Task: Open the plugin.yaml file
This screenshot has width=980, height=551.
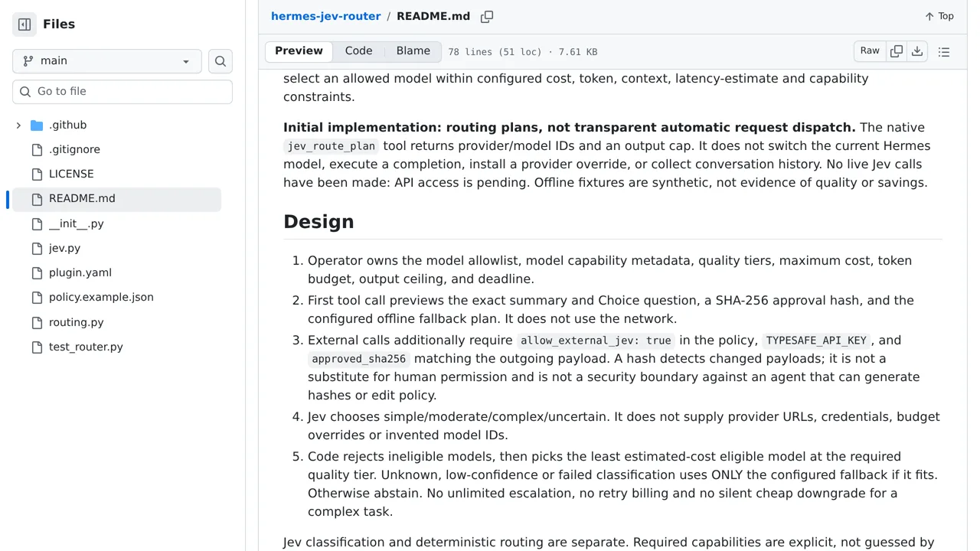Action: point(80,272)
